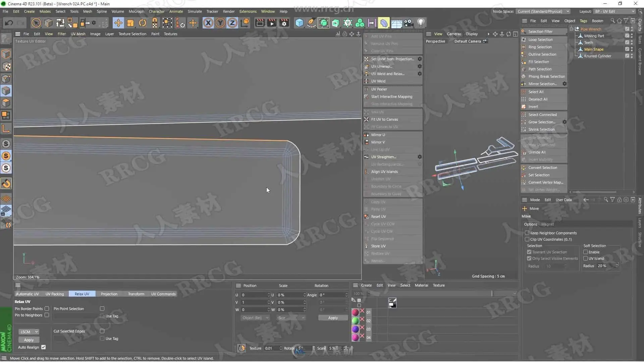Toggle Auto Realign checkbox
Screen dimensions: 644x362
pyautogui.click(x=44, y=347)
